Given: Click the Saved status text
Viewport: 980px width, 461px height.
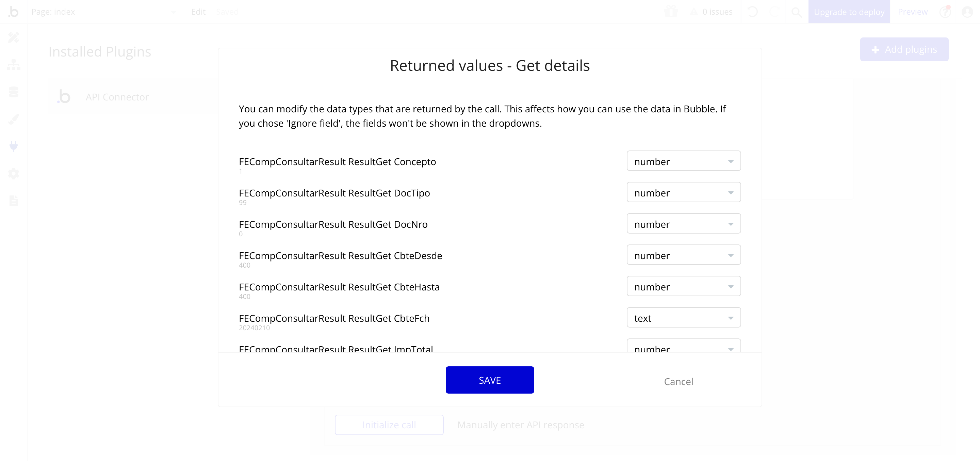Looking at the screenshot, I should point(227,12).
